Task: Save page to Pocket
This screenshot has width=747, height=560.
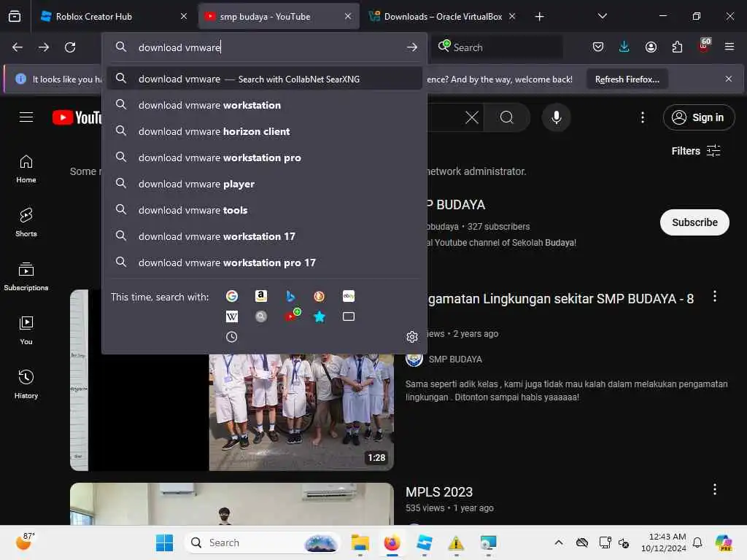Action: pyautogui.click(x=598, y=47)
